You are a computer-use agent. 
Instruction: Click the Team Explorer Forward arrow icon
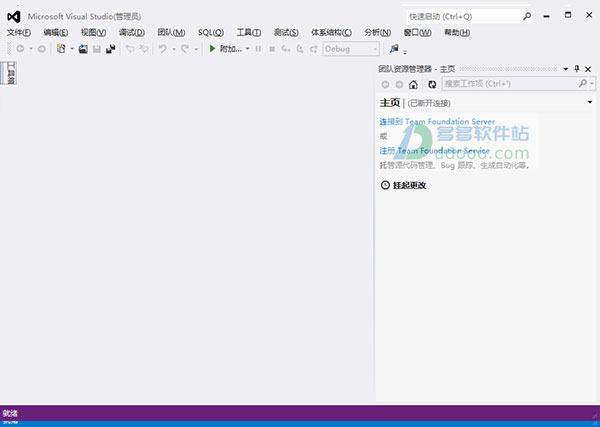[x=399, y=84]
